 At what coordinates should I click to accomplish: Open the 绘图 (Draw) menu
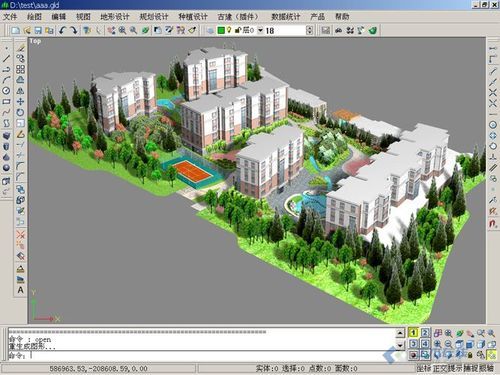point(34,17)
